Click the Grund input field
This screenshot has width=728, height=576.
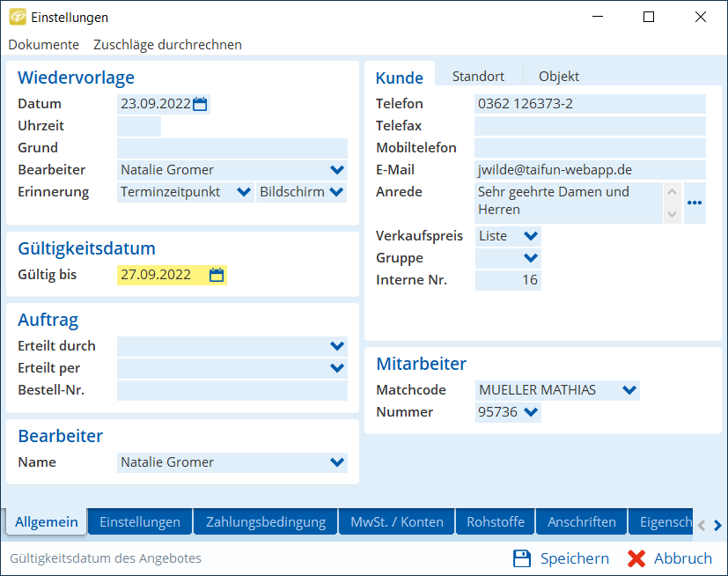[232, 148]
